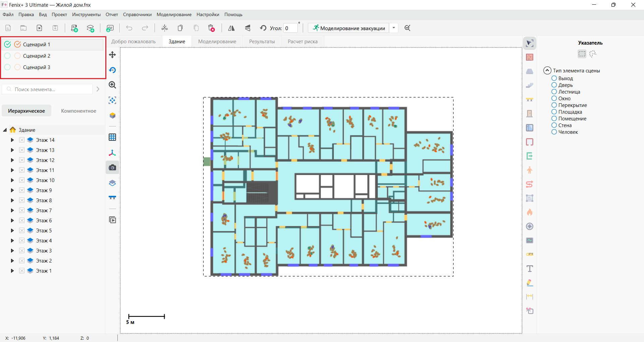Click the camera snapshot icon
The width and height of the screenshot is (644, 342).
click(112, 167)
